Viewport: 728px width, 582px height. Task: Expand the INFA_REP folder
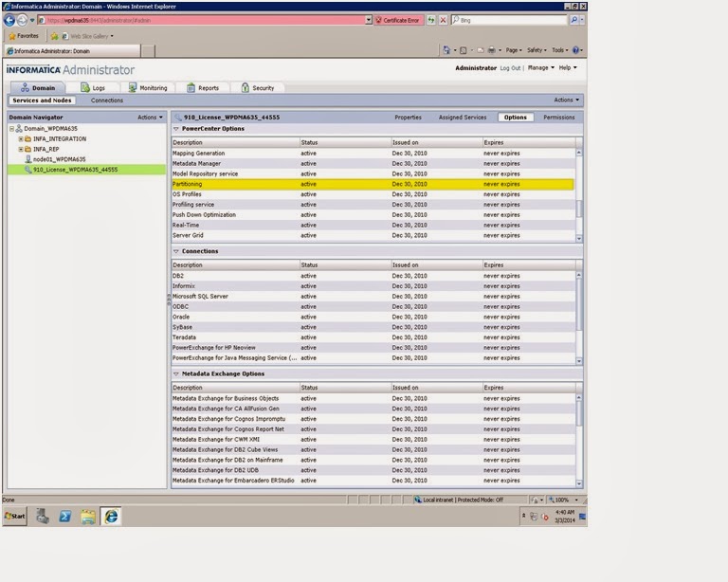click(x=21, y=149)
